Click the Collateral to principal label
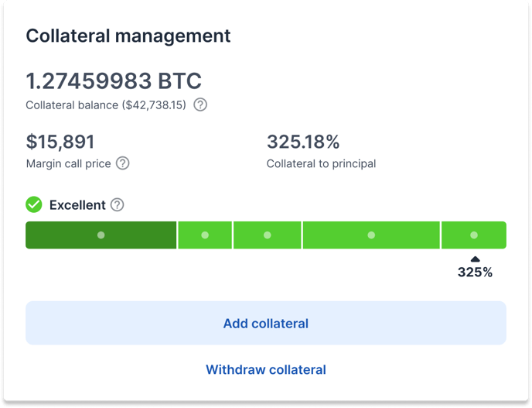This screenshot has width=532, height=408. pos(322,164)
